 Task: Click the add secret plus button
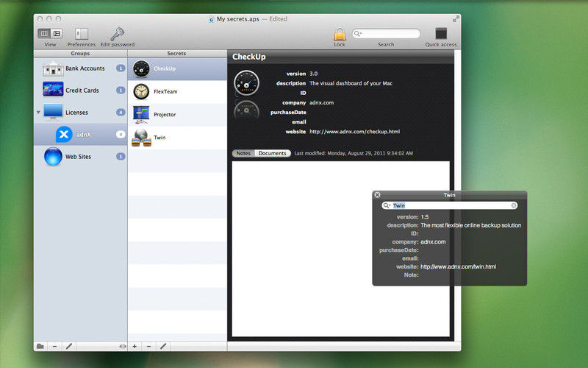coord(135,346)
